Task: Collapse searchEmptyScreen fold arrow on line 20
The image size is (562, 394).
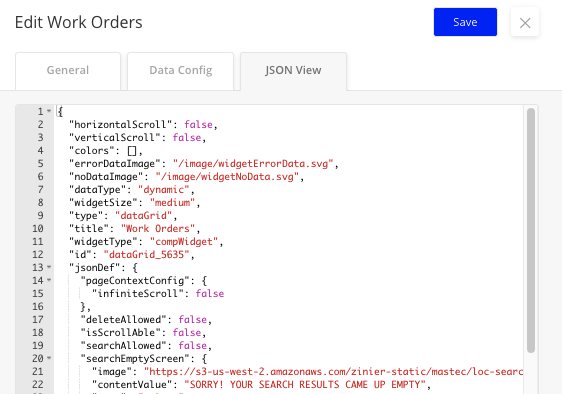Action: 49,358
